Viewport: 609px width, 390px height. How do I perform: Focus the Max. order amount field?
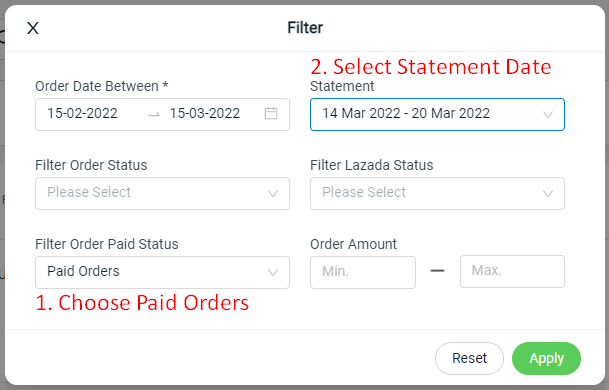click(x=512, y=271)
